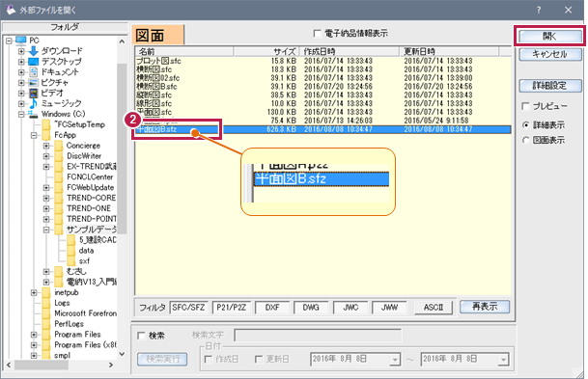This screenshot has height=379, width=588.
Task: Click the folder tree vertical scrollbar
Action: click(122, 198)
